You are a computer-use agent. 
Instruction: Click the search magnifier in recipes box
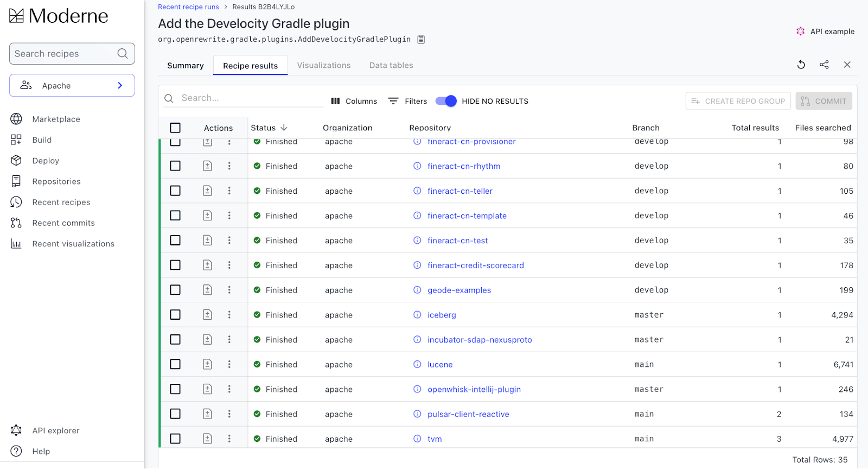click(x=123, y=54)
